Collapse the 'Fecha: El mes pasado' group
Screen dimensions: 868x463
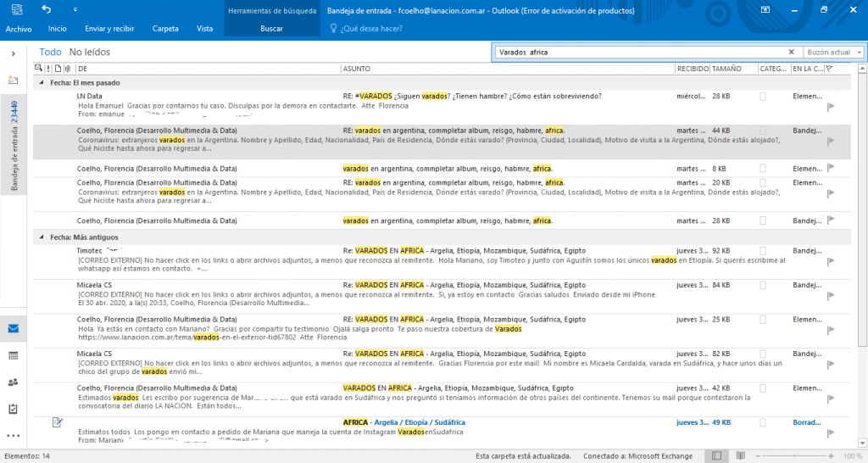coord(41,82)
